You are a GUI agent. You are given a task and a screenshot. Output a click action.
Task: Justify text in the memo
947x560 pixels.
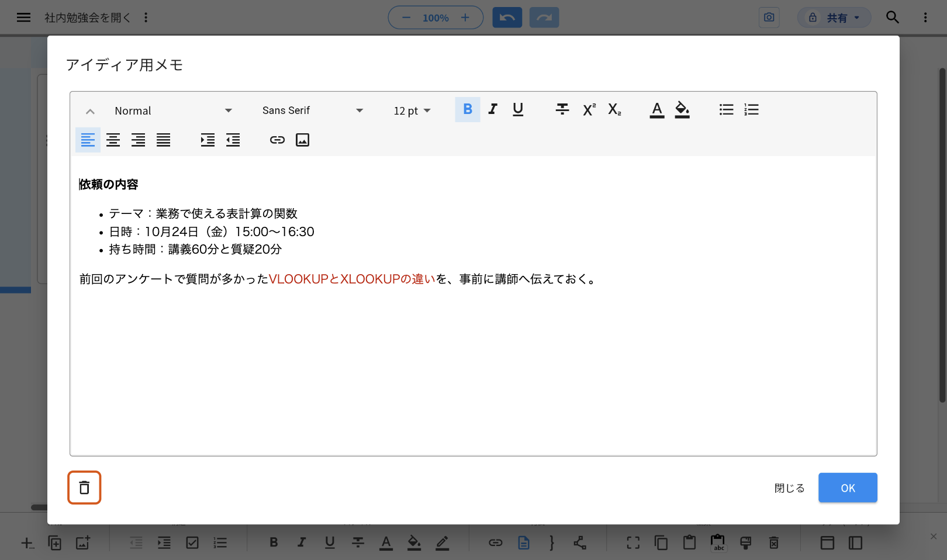tap(163, 140)
